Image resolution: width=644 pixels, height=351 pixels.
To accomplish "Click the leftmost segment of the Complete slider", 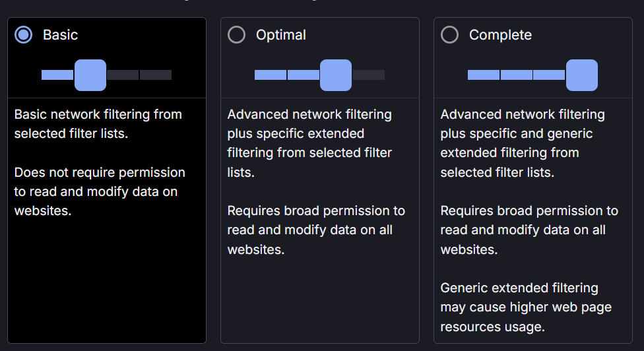I will coord(483,75).
